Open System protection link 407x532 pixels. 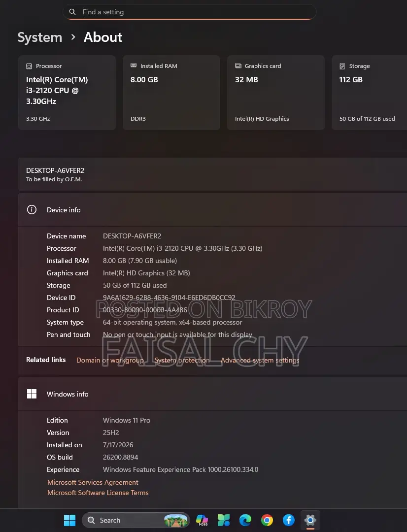[x=182, y=360]
